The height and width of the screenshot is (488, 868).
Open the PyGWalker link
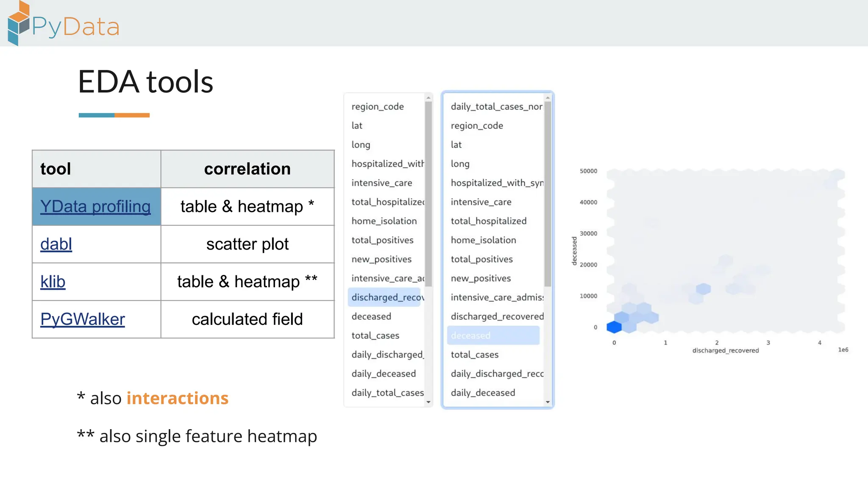coord(83,319)
